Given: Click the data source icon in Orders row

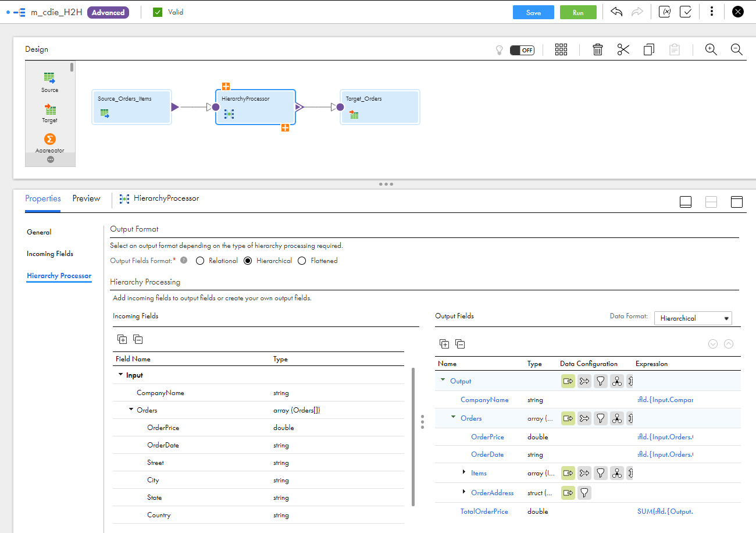Looking at the screenshot, I should [568, 418].
